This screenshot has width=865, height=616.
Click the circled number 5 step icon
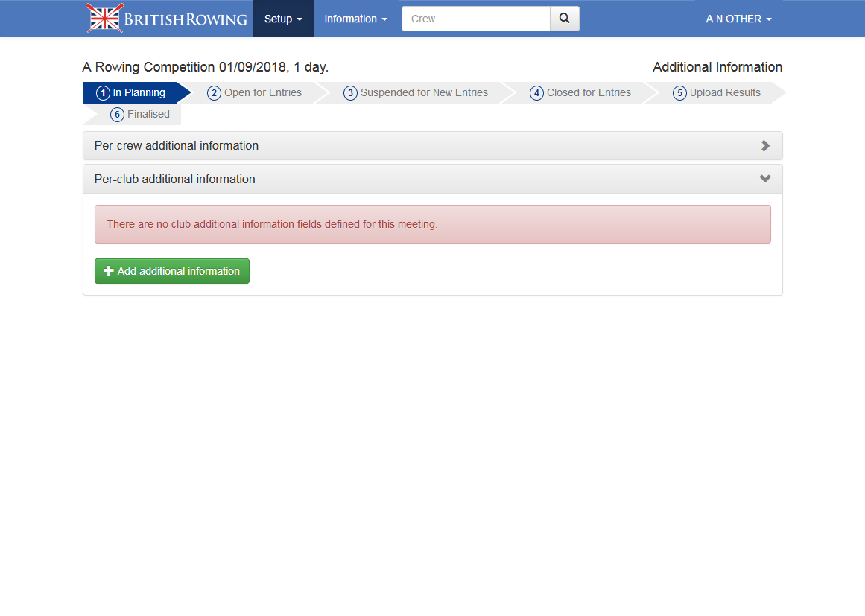coord(679,93)
